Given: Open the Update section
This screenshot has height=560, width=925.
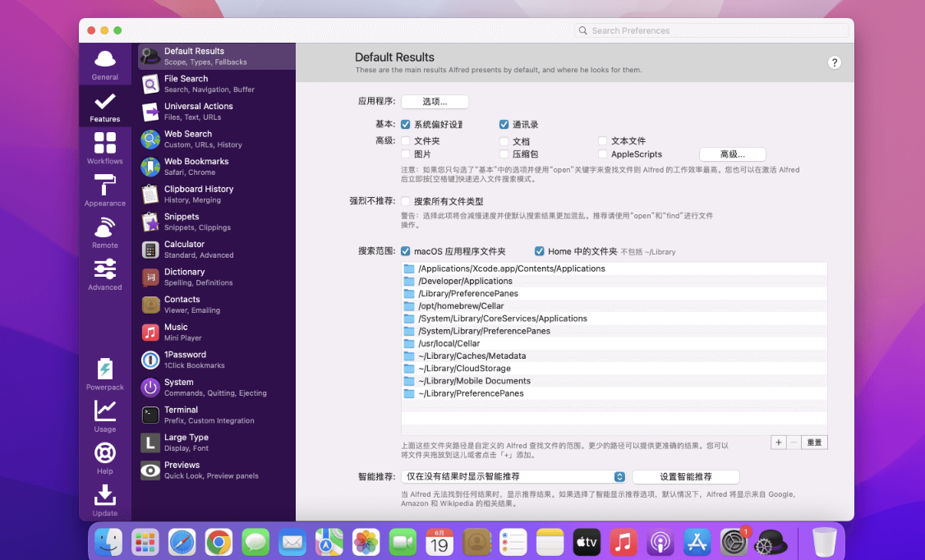Looking at the screenshot, I should (105, 500).
